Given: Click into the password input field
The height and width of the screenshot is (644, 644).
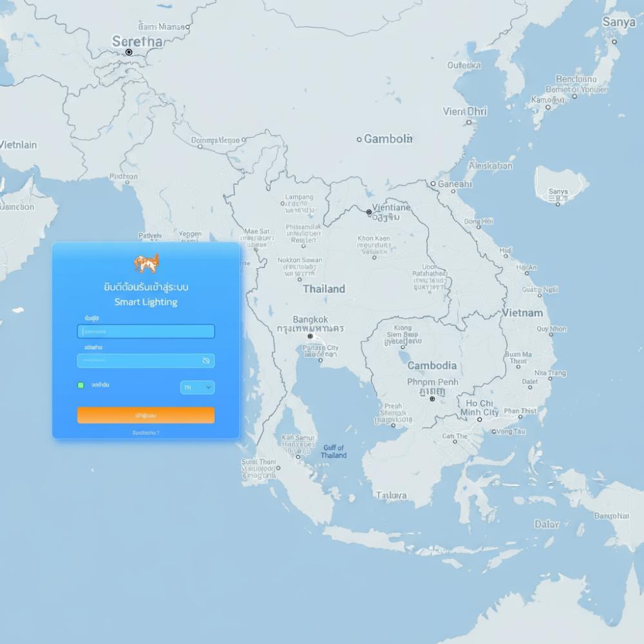Looking at the screenshot, I should [138, 361].
